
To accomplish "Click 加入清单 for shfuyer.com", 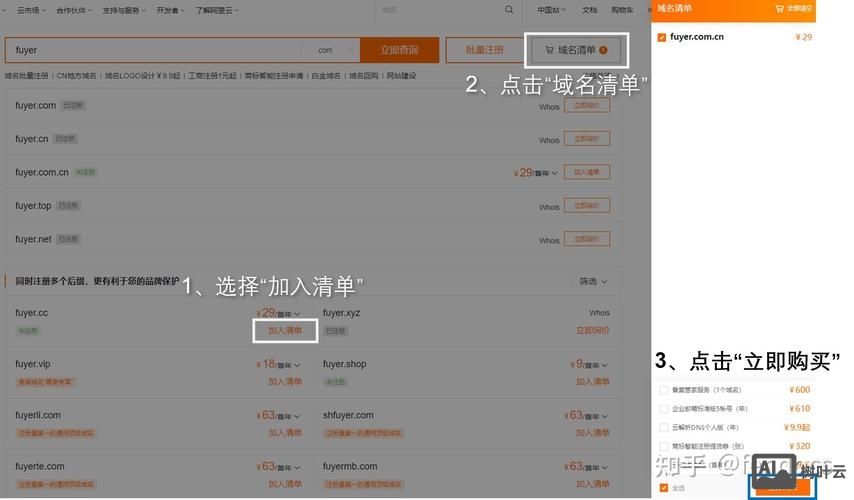I will 593,433.
